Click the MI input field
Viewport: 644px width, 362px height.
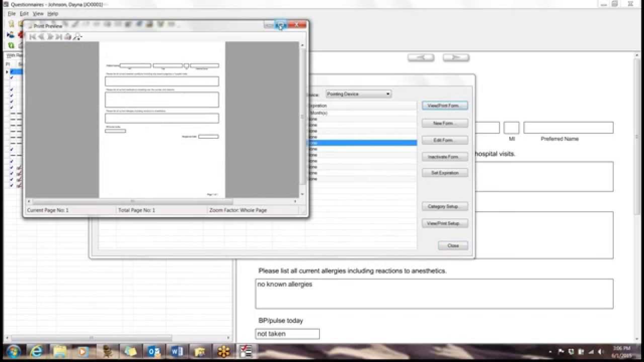pyautogui.click(x=511, y=128)
